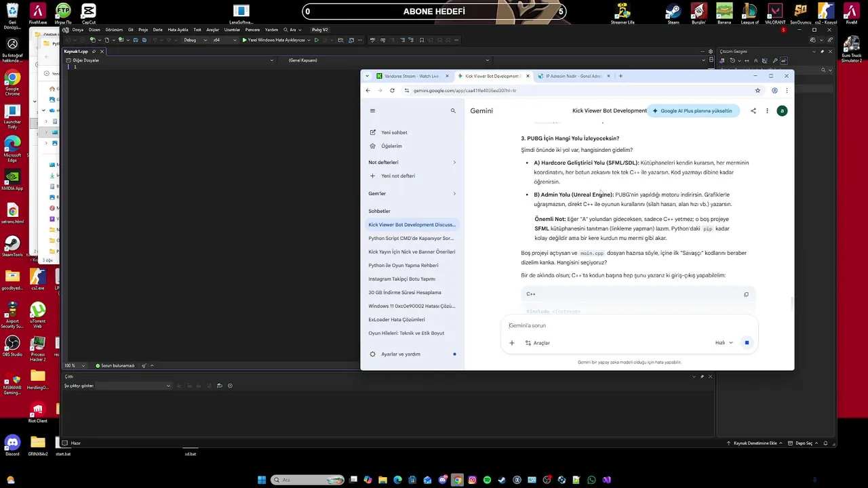Click the Chrome address bar URL
This screenshot has height=488, width=868.
click(x=465, y=90)
